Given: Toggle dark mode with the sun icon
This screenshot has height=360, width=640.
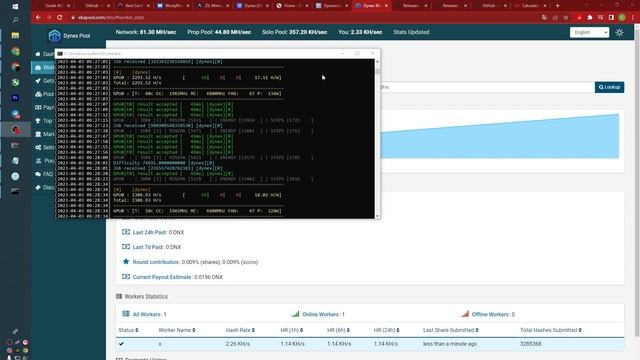Looking at the screenshot, I should click(619, 32).
